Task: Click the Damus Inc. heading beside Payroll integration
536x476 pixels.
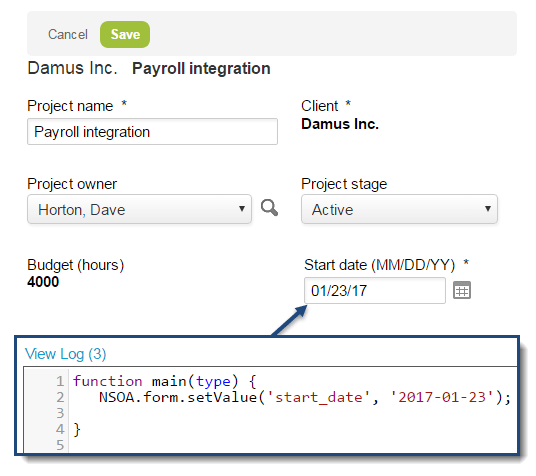Action: tap(72, 68)
